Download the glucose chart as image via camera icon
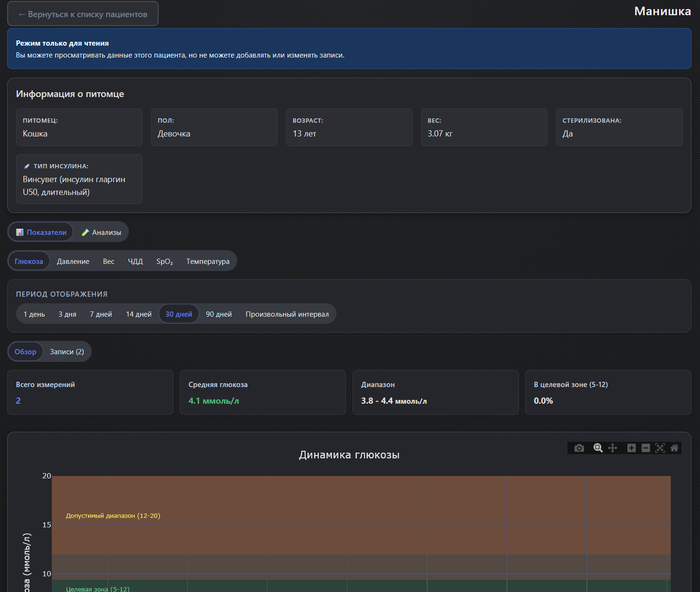Screen dimensions: 700x592 [579, 448]
